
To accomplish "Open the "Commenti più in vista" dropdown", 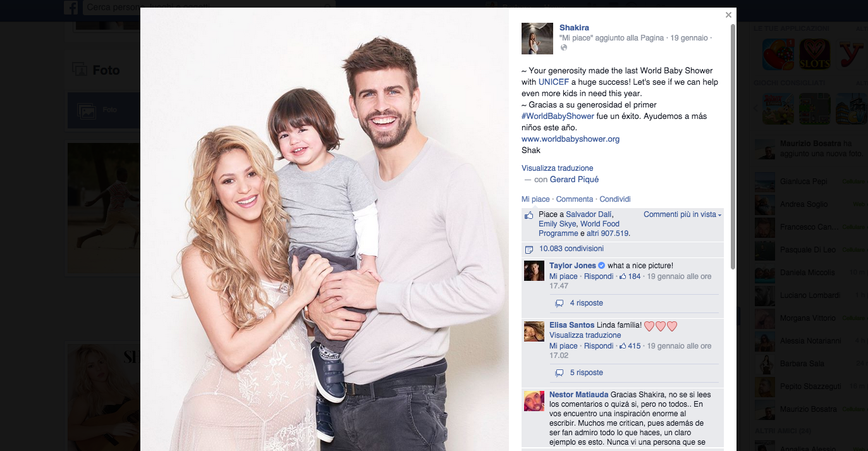I will point(682,214).
